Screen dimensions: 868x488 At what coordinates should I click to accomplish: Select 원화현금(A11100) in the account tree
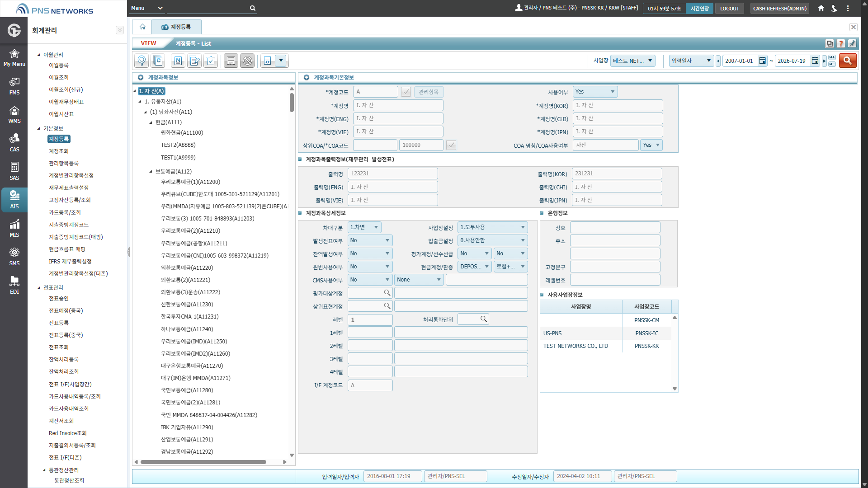coord(182,133)
